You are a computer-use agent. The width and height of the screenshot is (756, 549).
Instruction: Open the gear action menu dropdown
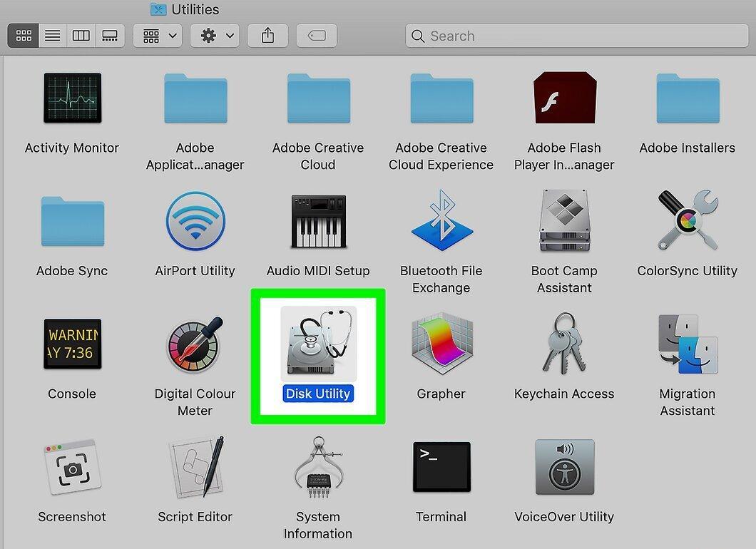tap(215, 36)
